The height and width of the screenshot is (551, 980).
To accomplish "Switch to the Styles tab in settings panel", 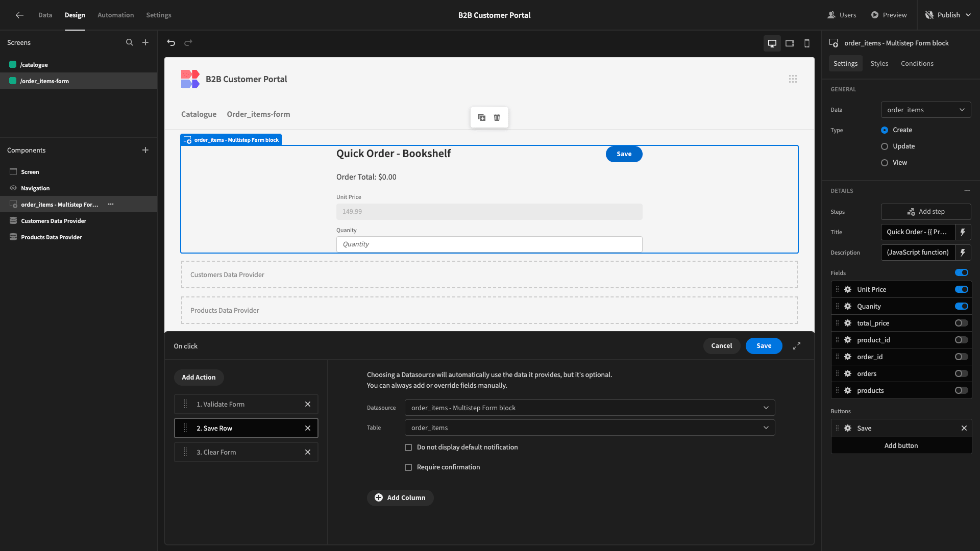I will point(879,63).
